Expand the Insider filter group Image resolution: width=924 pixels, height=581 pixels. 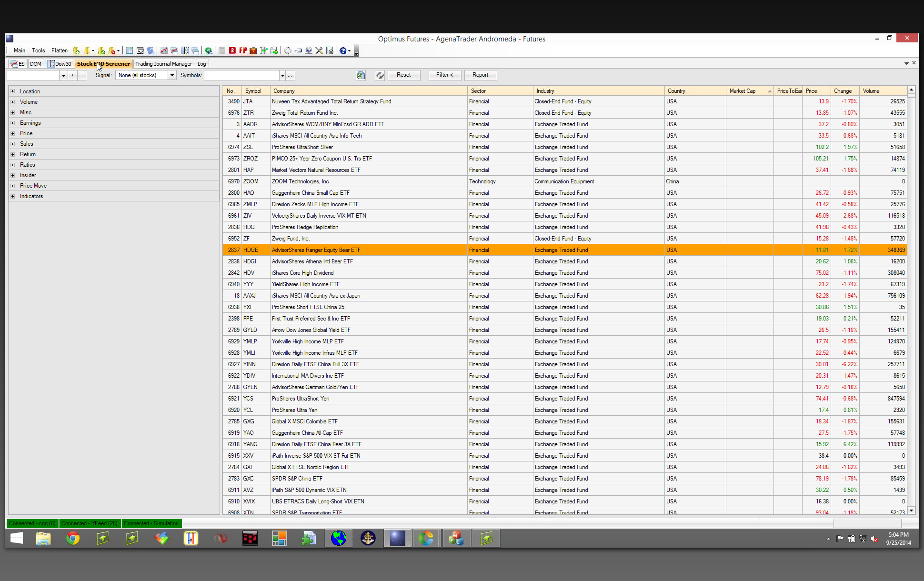point(13,175)
